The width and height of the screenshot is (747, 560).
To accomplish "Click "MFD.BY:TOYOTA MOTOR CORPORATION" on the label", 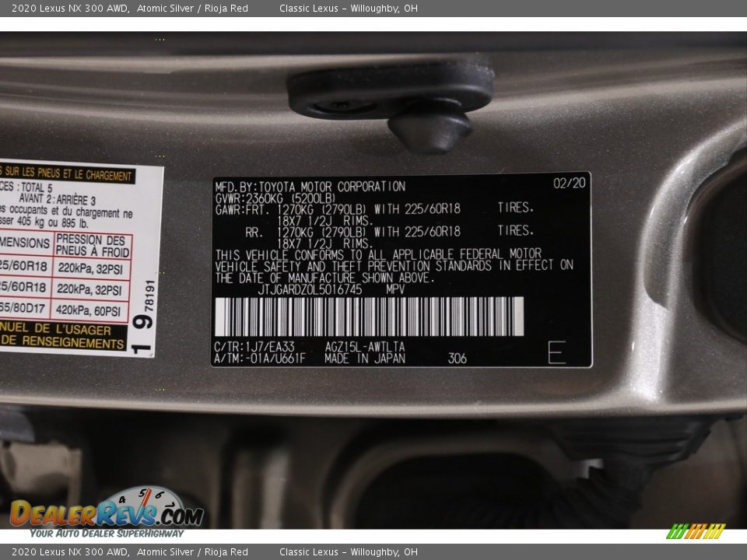I will click(310, 186).
